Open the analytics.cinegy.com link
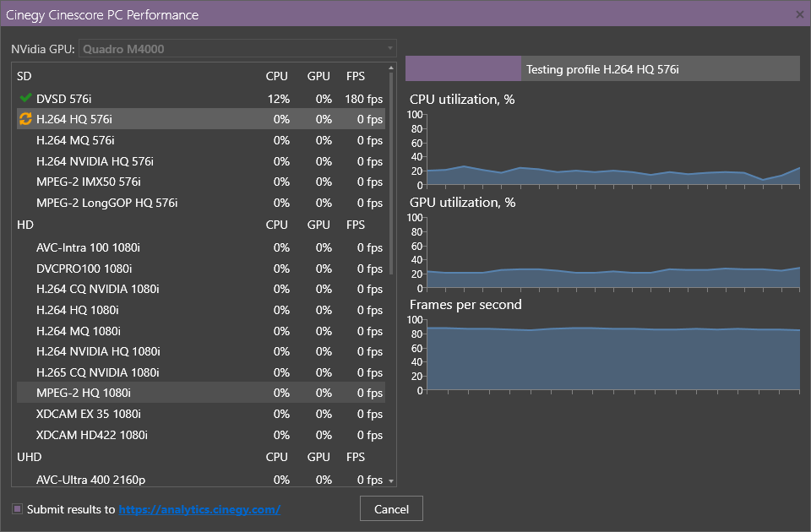 tap(199, 509)
